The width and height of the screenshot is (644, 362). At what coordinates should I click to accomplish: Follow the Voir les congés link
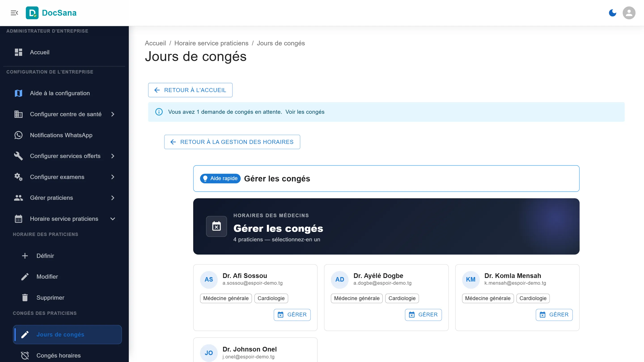(305, 112)
